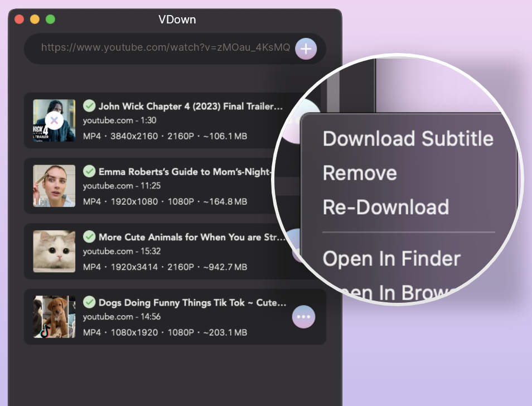Open the Emma Roberts video thumbnail
Screen dimensions: 532x406
click(54, 186)
